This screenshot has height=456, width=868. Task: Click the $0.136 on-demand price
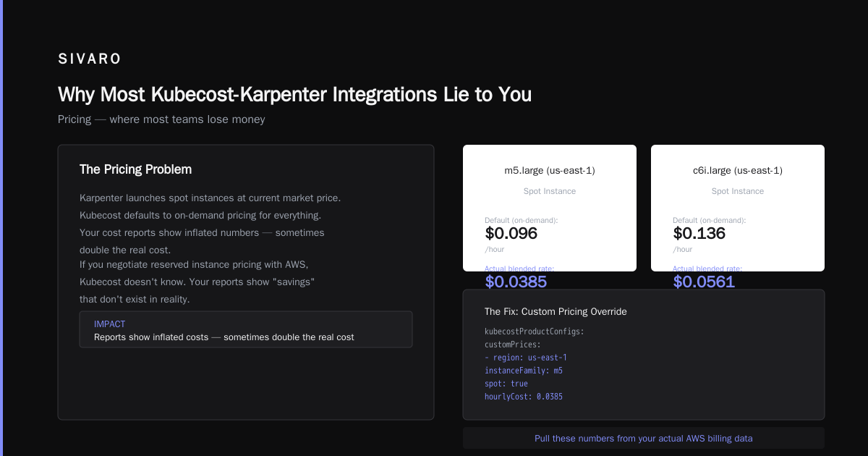[x=699, y=234]
